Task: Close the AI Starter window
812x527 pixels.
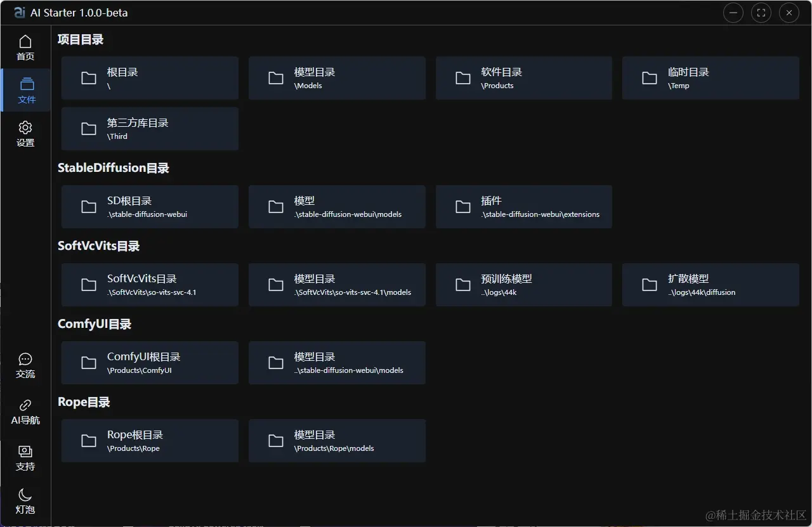Action: coord(789,13)
